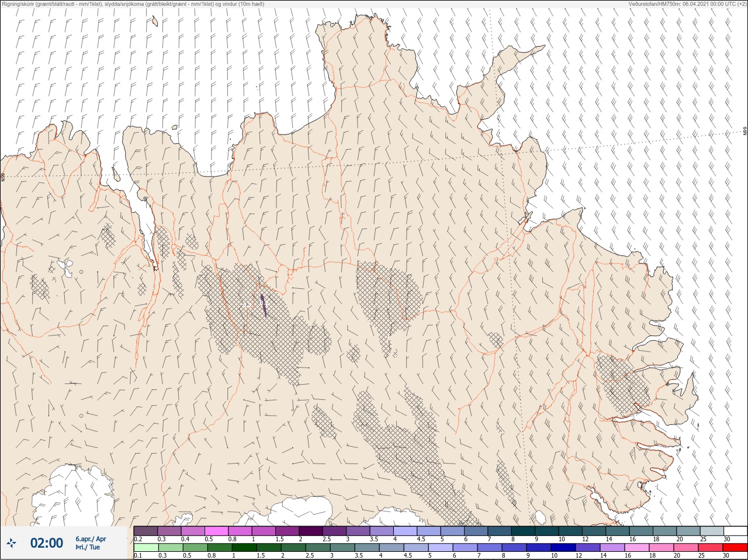
Task: Click the 'Þri./ Tue' weekday label
Action: (x=88, y=548)
